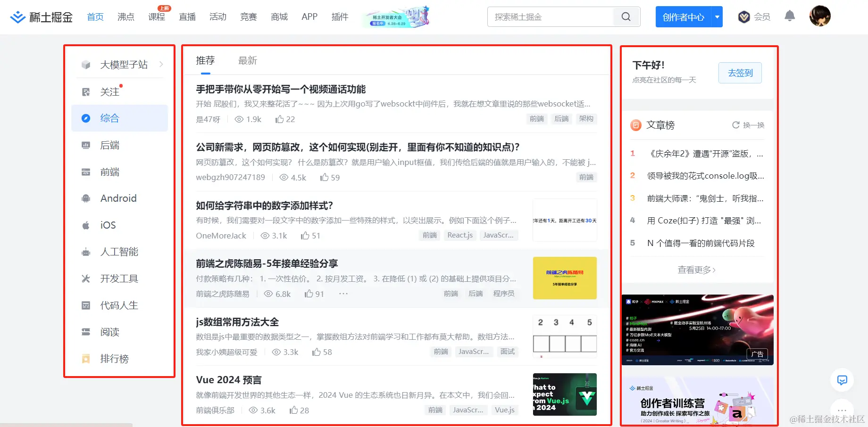Click the 去签到 button
This screenshot has height=427, width=868.
pos(740,73)
